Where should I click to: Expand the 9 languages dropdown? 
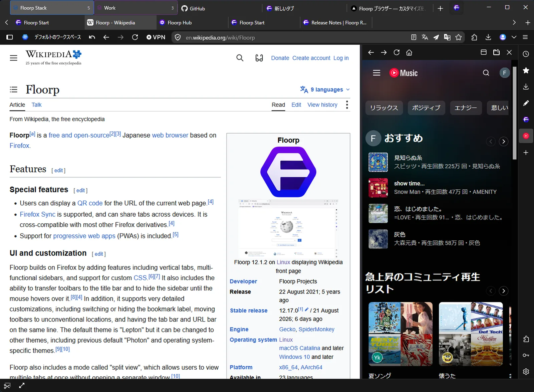point(325,89)
